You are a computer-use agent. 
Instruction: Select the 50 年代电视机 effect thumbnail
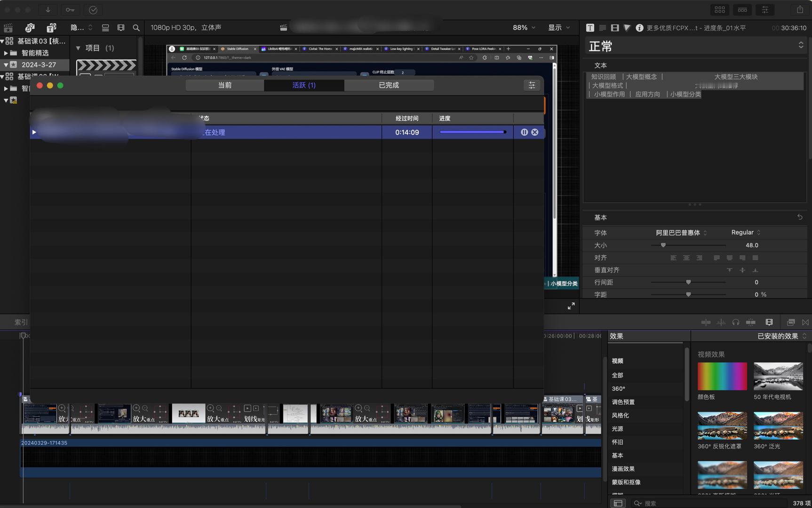coord(778,376)
